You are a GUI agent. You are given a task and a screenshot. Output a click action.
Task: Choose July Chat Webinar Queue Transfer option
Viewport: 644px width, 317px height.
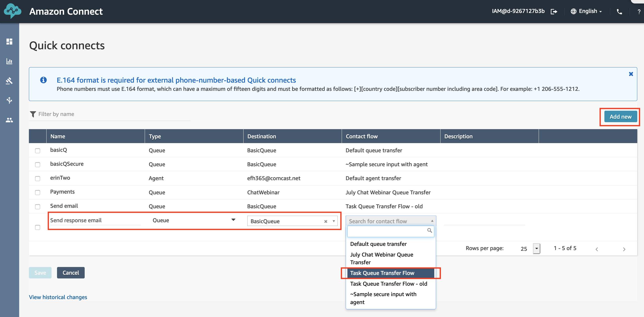(391, 258)
